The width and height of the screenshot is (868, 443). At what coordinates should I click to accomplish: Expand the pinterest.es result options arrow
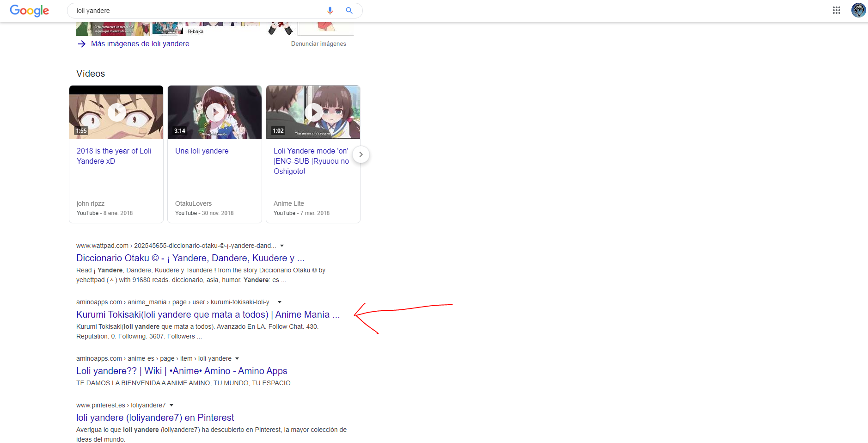[x=171, y=406]
